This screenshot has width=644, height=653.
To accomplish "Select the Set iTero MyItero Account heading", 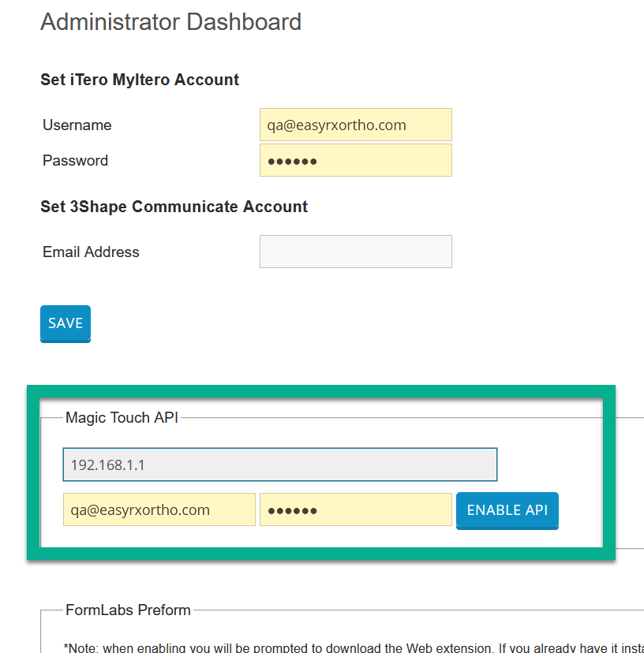I will tap(140, 80).
